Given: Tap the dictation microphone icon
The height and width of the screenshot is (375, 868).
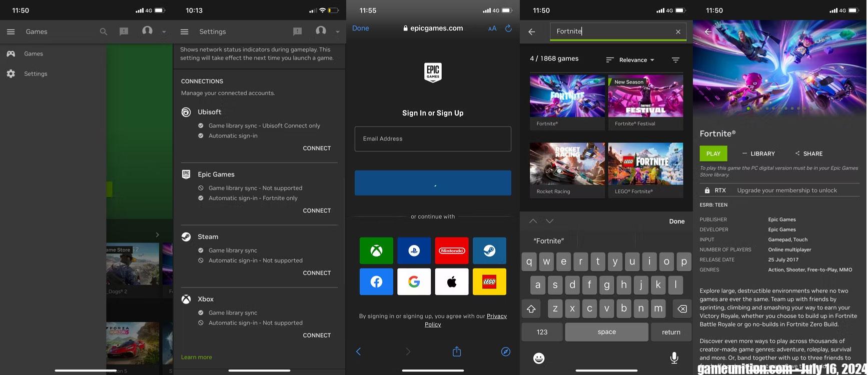Looking at the screenshot, I should (x=674, y=358).
